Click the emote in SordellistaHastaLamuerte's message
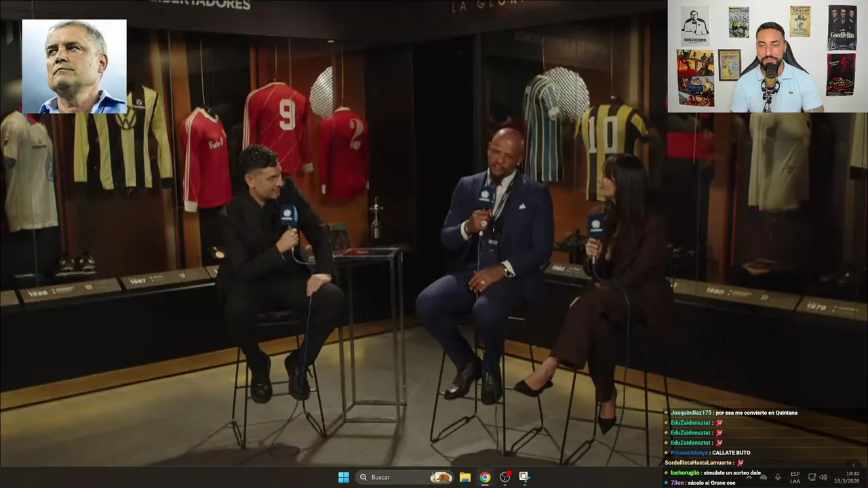This screenshot has height=488, width=868. (740, 463)
